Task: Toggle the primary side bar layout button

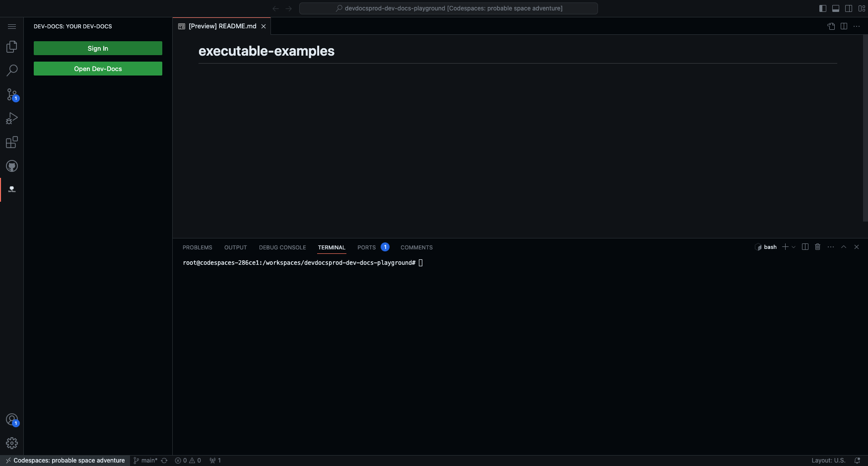Action: coord(823,8)
